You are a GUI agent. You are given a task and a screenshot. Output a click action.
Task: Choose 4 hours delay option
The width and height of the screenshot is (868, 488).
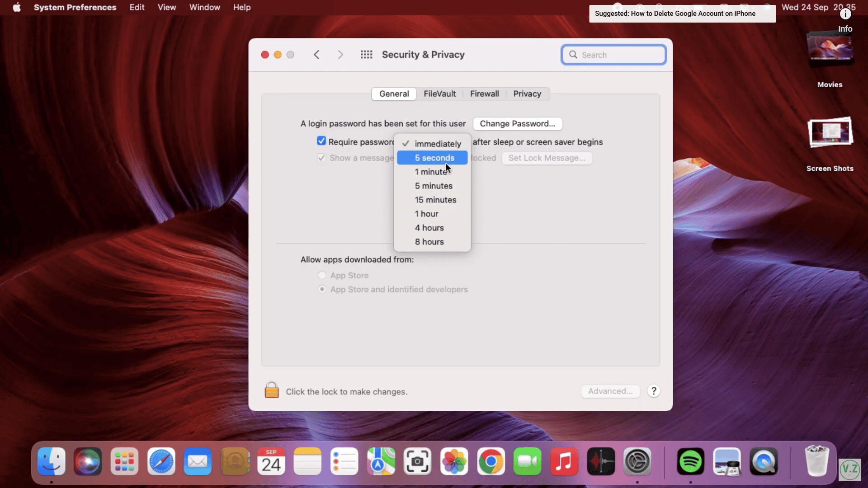click(432, 228)
